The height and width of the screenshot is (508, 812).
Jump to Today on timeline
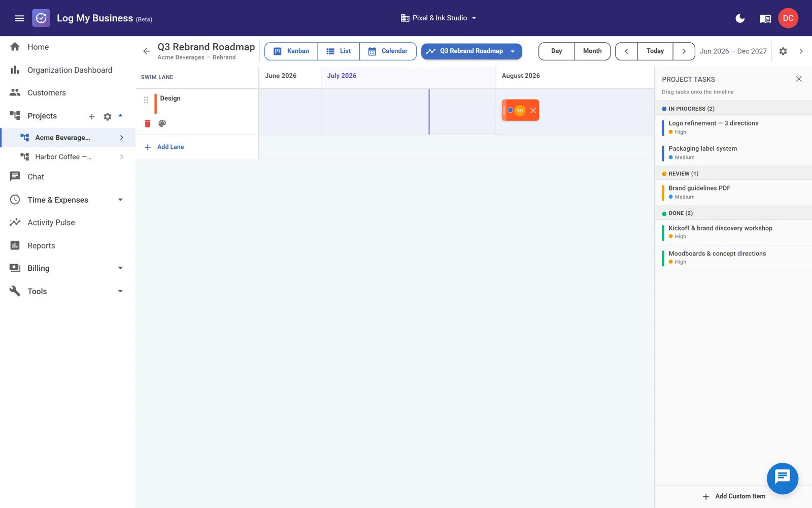tap(655, 51)
